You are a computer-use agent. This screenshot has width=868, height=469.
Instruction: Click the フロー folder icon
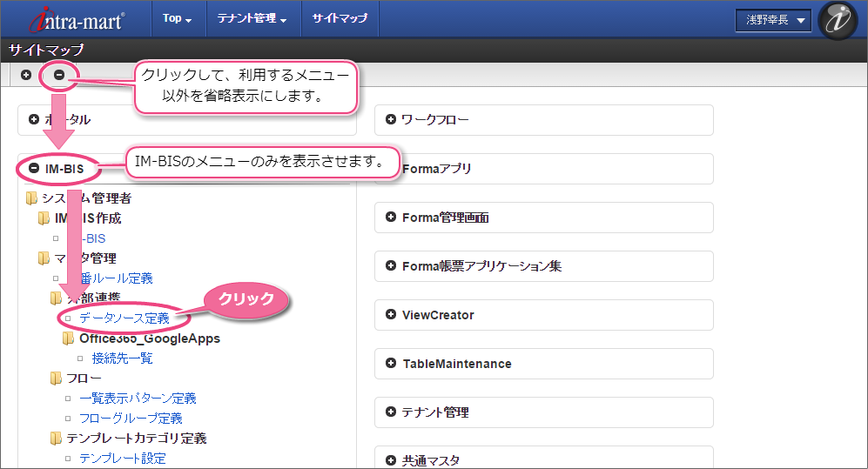(56, 379)
